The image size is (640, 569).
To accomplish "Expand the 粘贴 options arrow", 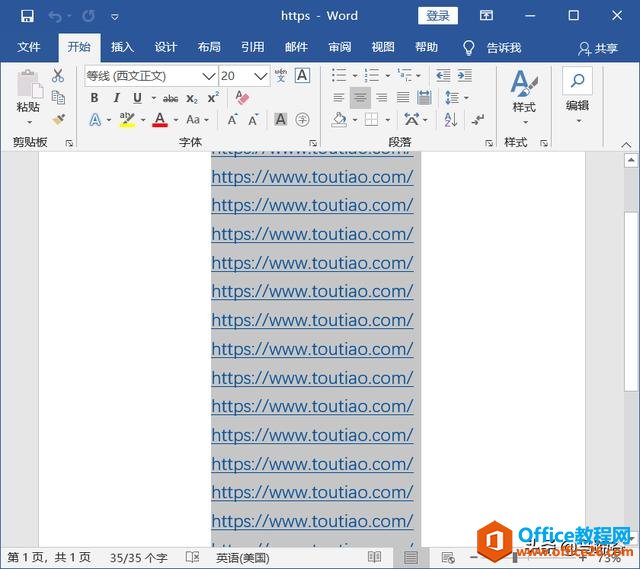I will pos(29,122).
